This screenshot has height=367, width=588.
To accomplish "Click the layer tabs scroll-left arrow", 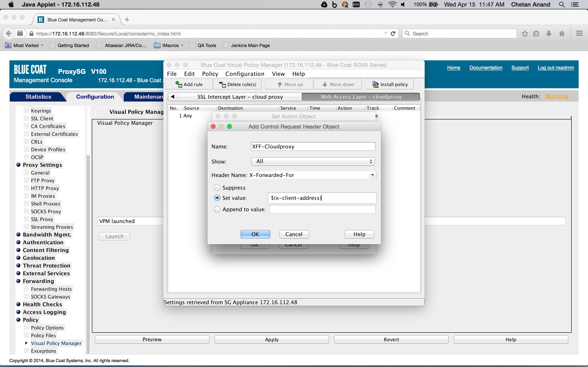I will [x=173, y=97].
